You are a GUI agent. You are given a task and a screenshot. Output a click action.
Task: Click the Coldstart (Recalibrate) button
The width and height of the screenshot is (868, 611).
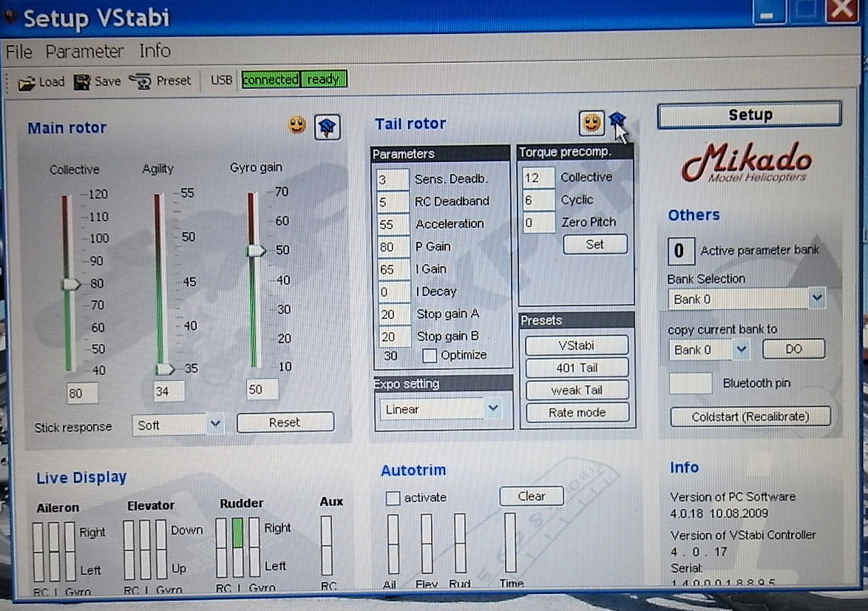click(750, 416)
